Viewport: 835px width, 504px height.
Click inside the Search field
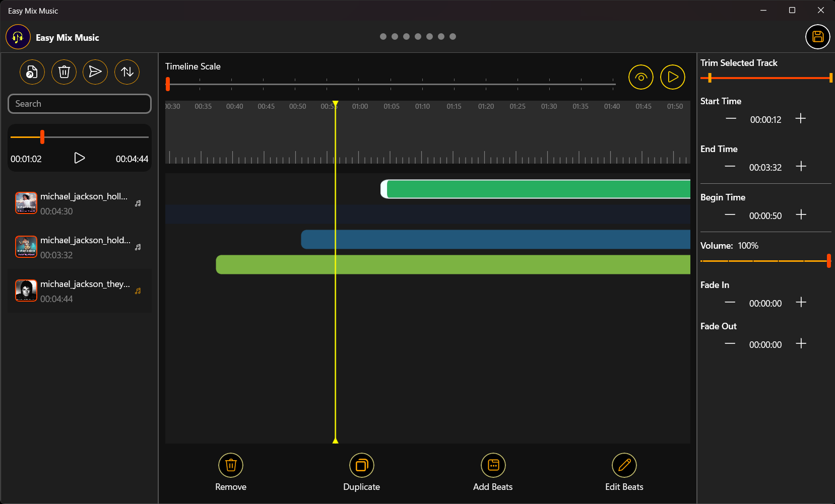pos(79,103)
